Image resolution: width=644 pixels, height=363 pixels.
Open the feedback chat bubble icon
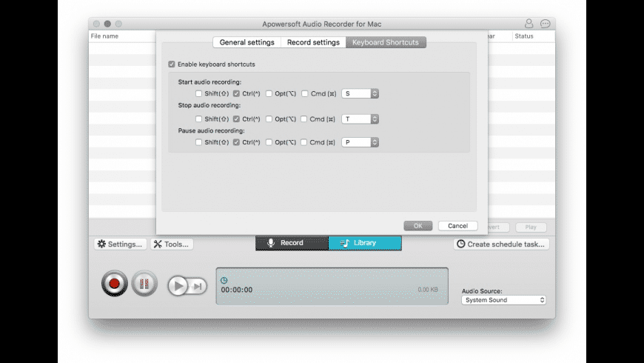545,24
